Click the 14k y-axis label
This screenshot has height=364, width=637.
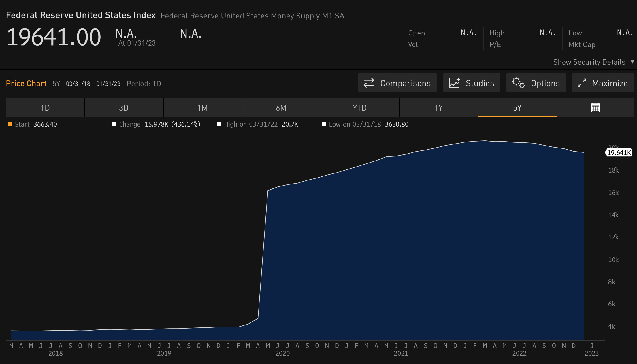coord(613,215)
